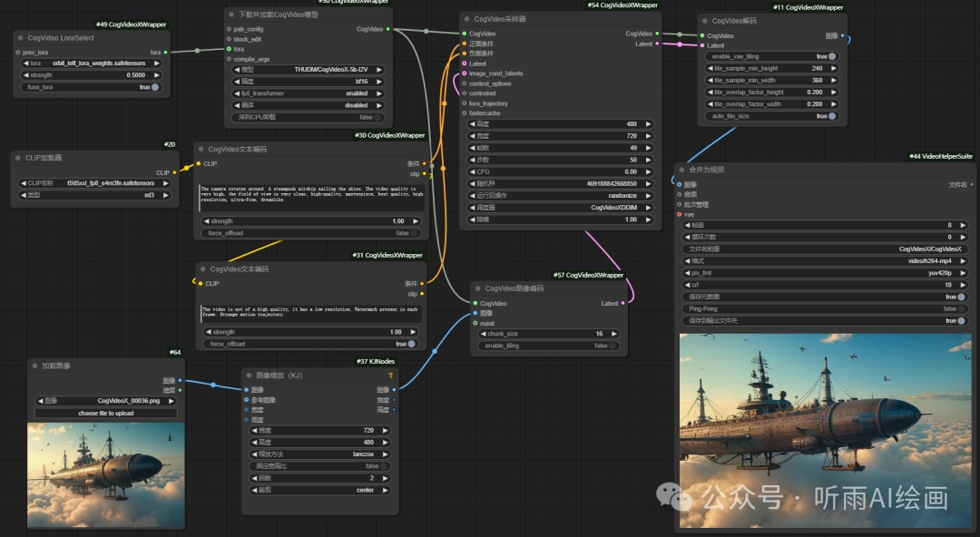
Task: Increase 帧率 with the right arrow in 合并为视频
Action: point(963,226)
